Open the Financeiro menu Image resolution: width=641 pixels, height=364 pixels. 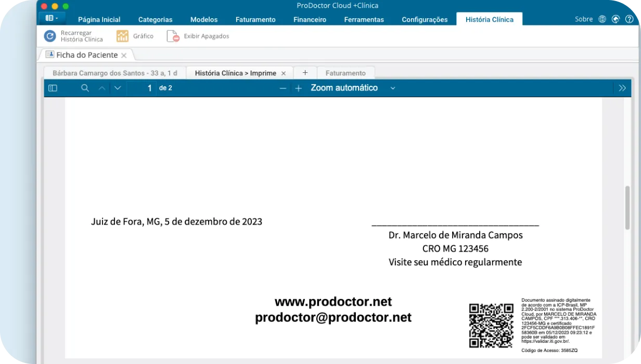(309, 19)
